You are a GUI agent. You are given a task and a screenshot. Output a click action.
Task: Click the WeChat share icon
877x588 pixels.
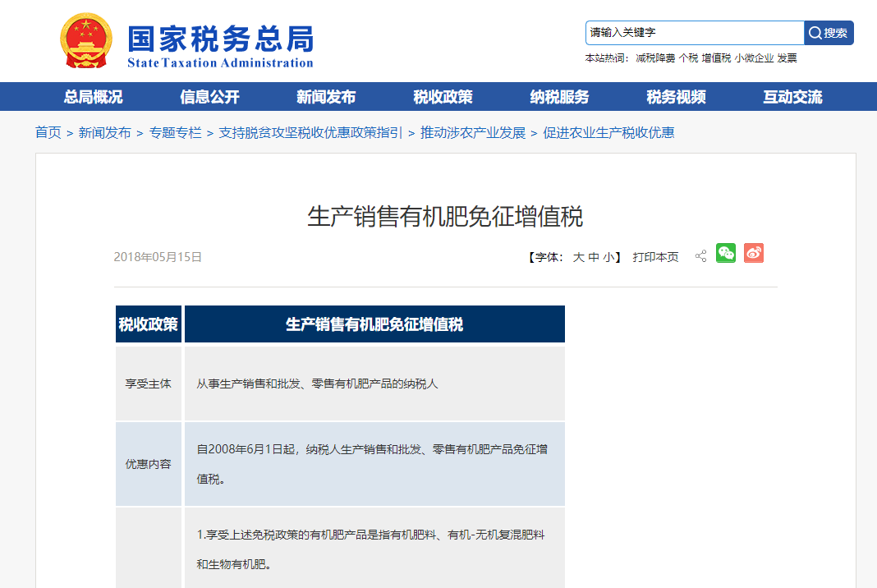(x=726, y=254)
